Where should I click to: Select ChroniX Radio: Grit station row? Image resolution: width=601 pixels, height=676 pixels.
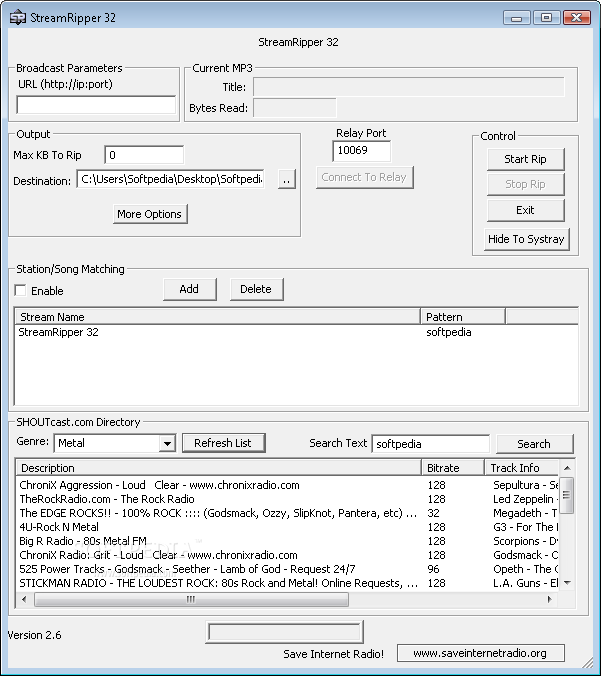[287, 555]
